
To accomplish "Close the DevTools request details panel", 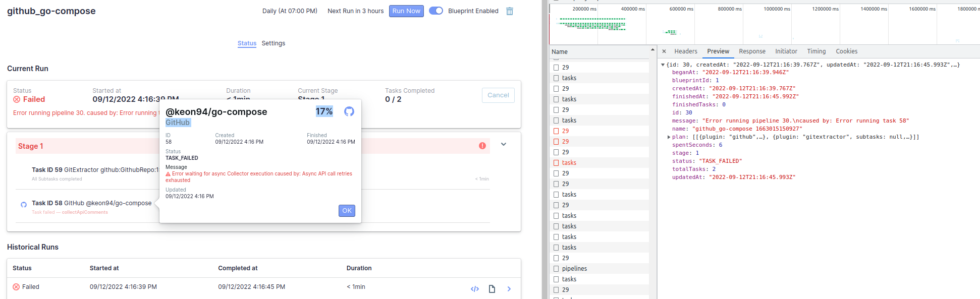I will click(664, 51).
